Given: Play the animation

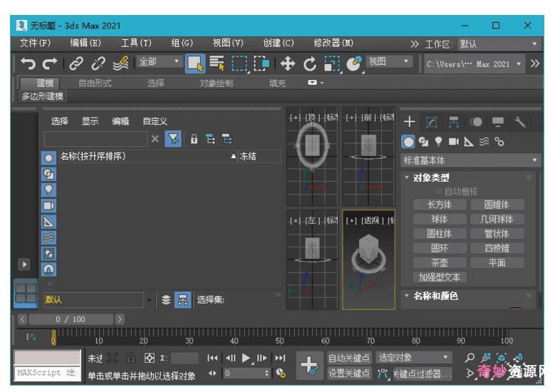Looking at the screenshot, I should click(x=246, y=358).
